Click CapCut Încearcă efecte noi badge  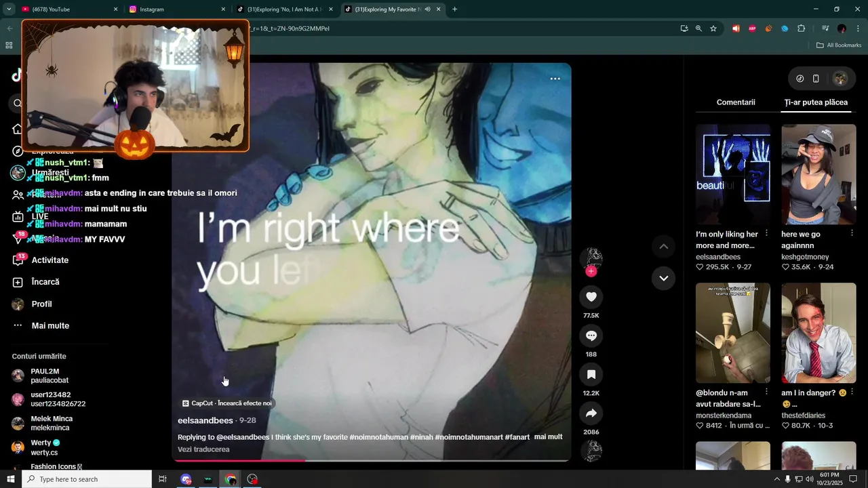pos(226,403)
